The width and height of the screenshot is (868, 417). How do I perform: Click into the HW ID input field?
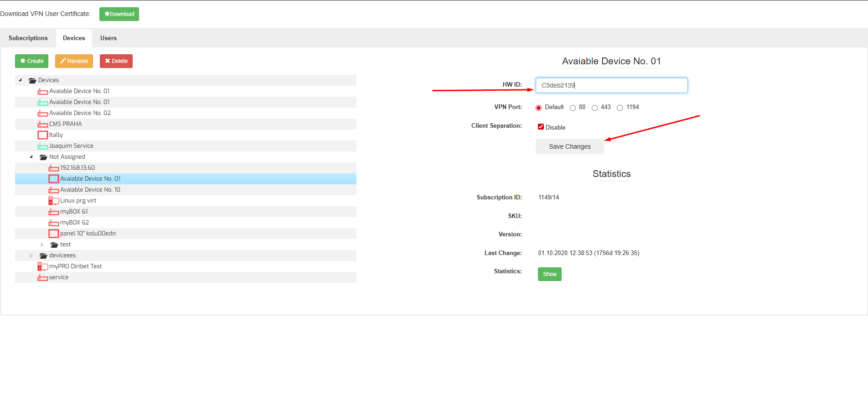611,85
